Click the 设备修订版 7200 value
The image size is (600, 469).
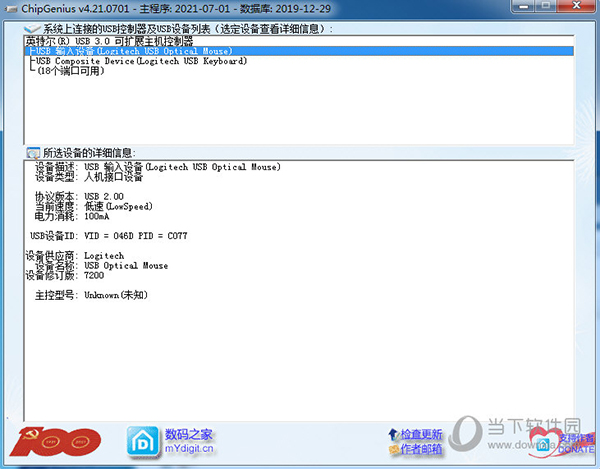point(94,275)
